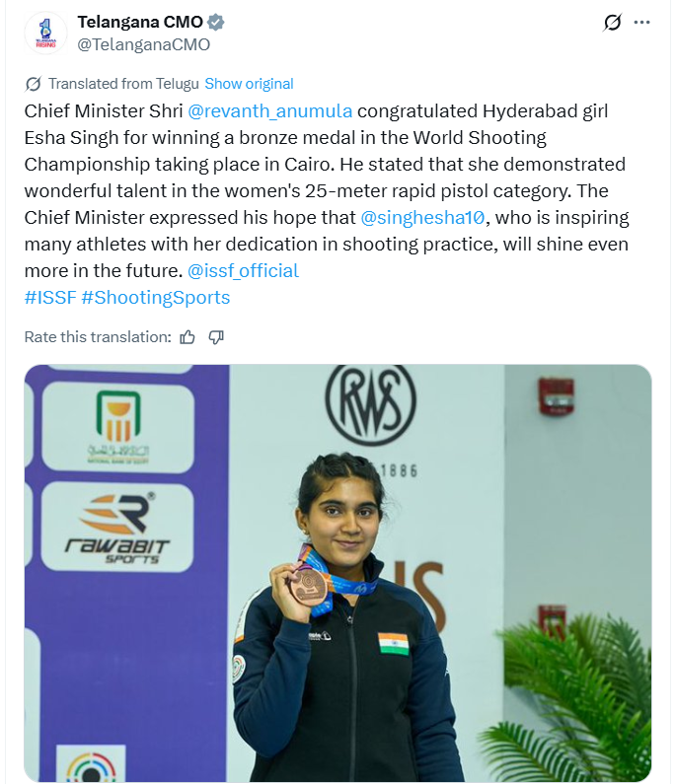Rate translation with thumbs up
The image size is (676, 784).
[188, 337]
